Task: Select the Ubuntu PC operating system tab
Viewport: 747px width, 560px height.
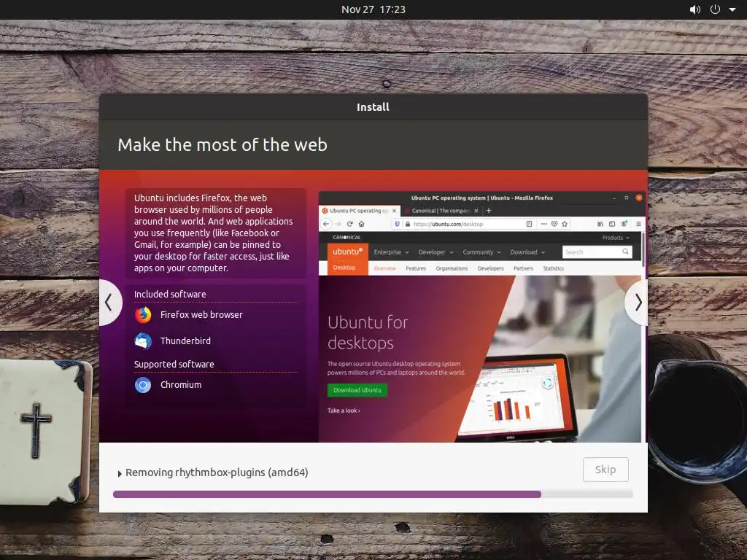Action: [x=359, y=211]
